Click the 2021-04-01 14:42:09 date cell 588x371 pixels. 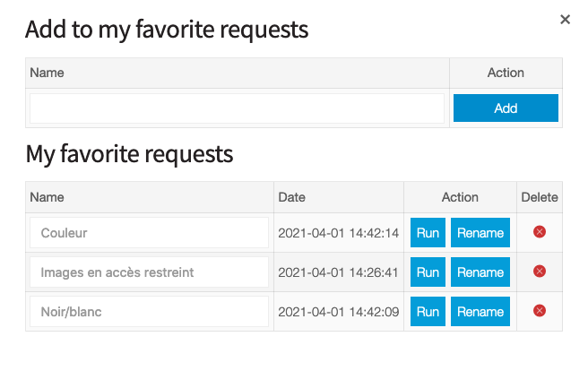[x=338, y=312]
